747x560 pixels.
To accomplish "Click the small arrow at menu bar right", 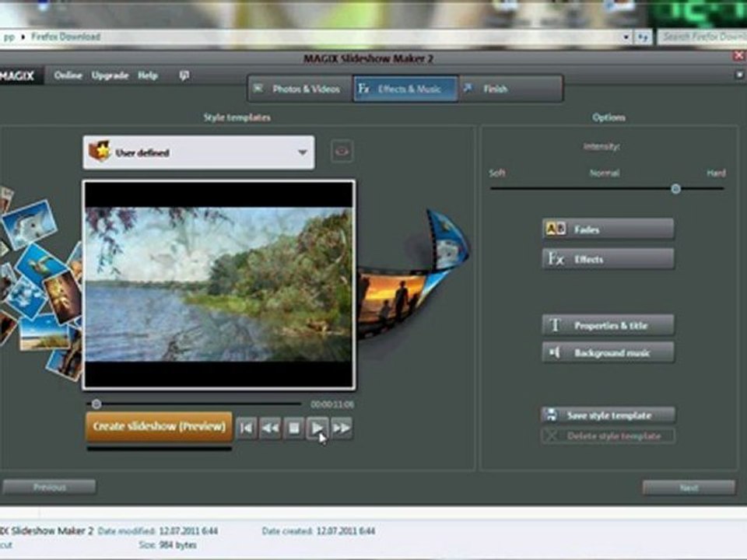I will [739, 75].
